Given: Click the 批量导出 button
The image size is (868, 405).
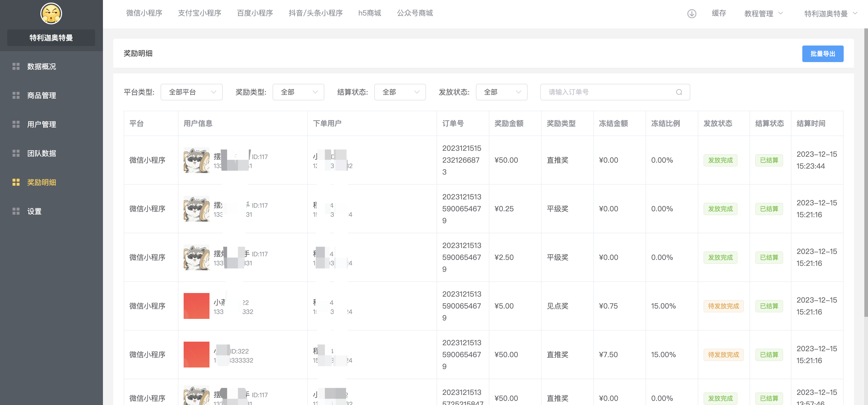Looking at the screenshot, I should pos(822,54).
